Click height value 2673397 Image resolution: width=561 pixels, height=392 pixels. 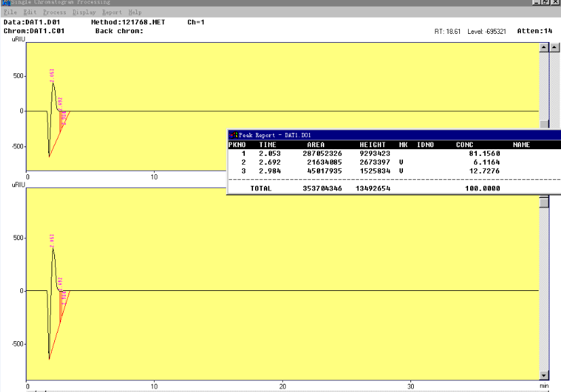coord(374,162)
